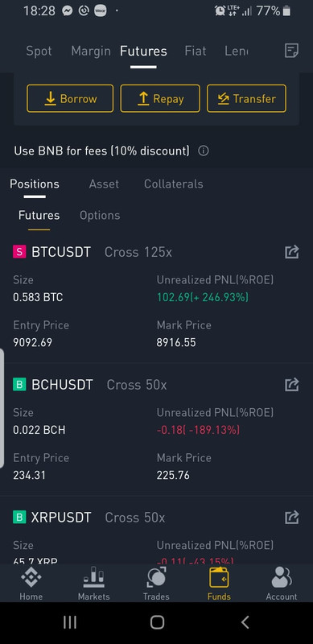
Task: Switch to the Spot tab
Action: click(x=39, y=51)
